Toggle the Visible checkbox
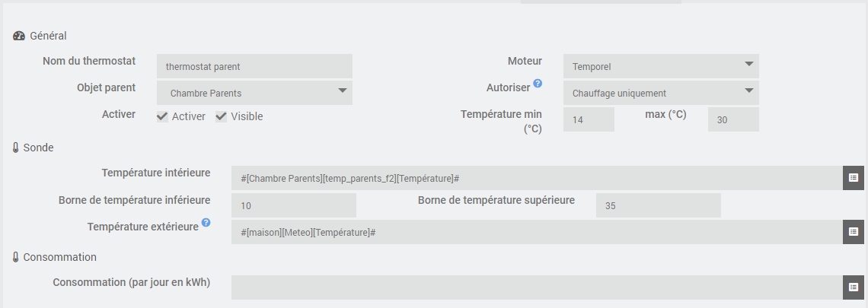Viewport: 868px width, 308px height. click(222, 116)
